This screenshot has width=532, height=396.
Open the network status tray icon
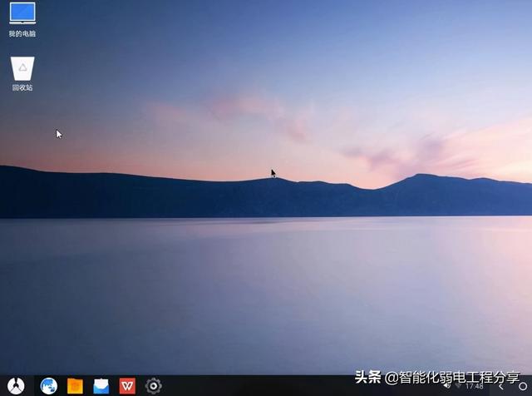[458, 386]
